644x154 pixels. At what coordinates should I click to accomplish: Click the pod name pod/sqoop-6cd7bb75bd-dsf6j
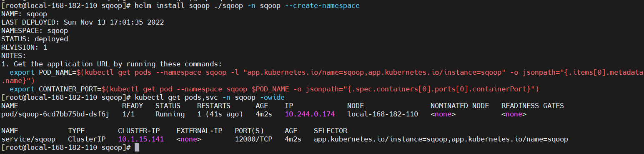click(55, 114)
